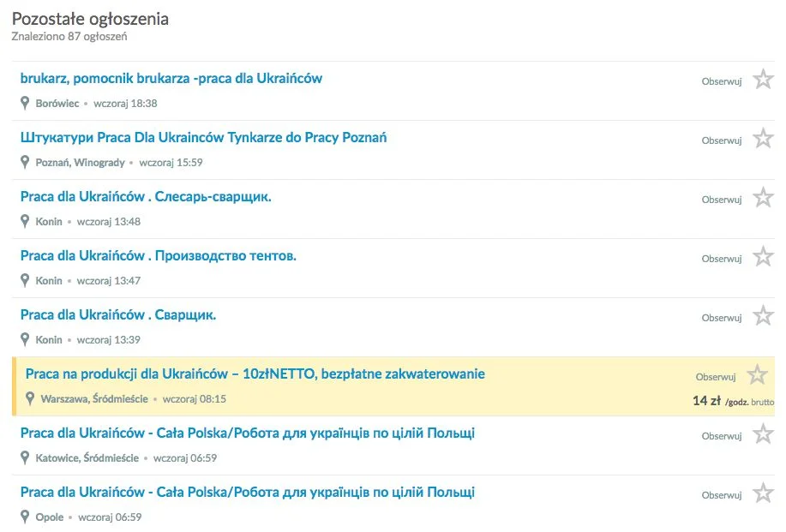The image size is (786, 532).
Task: Star the Opole Cała Polska listing
Action: [763, 493]
